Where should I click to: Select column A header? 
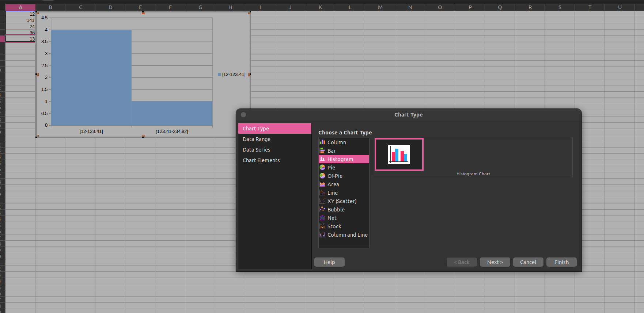(x=20, y=7)
